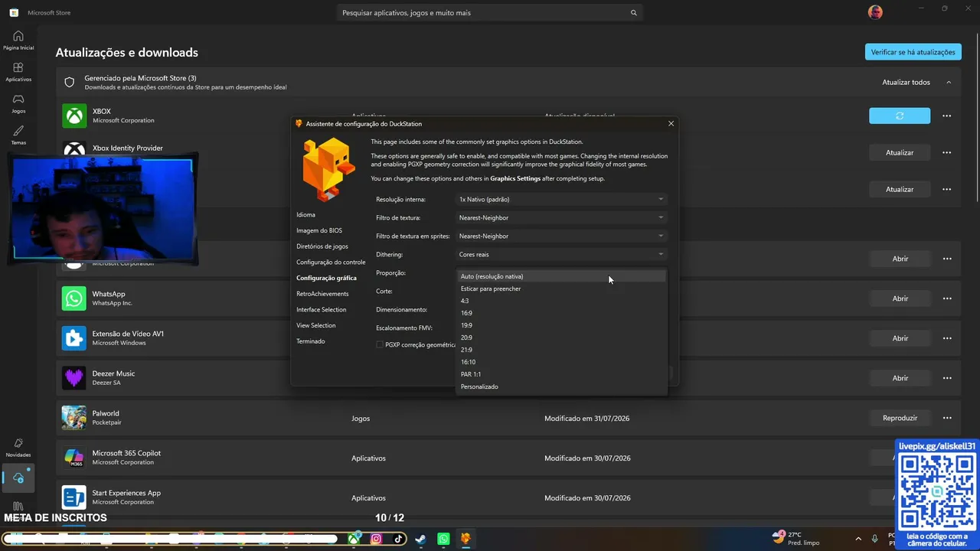Screen dimensions: 980x551
Task: Go to Configuração do controle wizard page
Action: coord(331,262)
